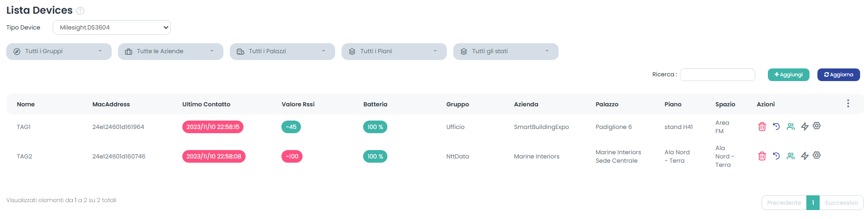Open Tipo Device Milesight.DS3604 dropdown
The height and width of the screenshot is (219, 868).
click(x=112, y=27)
